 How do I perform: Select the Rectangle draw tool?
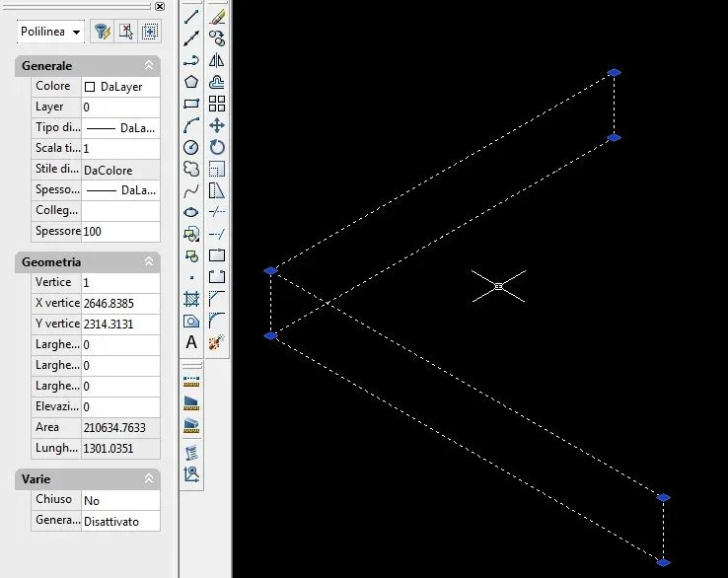pyautogui.click(x=191, y=104)
